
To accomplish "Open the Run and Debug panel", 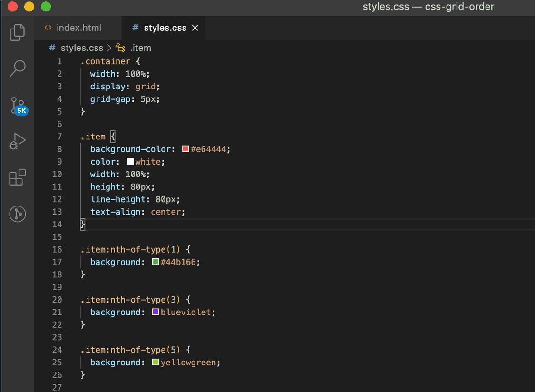I will [x=18, y=141].
